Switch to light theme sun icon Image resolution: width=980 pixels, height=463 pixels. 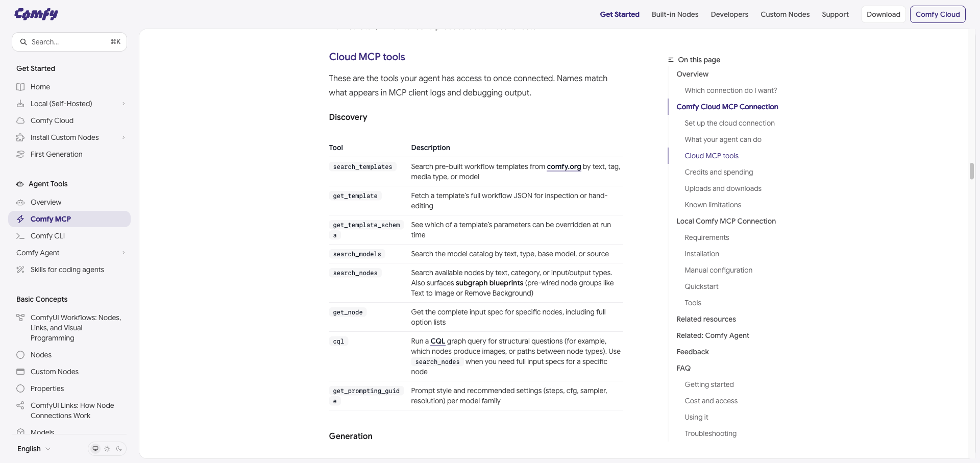107,449
